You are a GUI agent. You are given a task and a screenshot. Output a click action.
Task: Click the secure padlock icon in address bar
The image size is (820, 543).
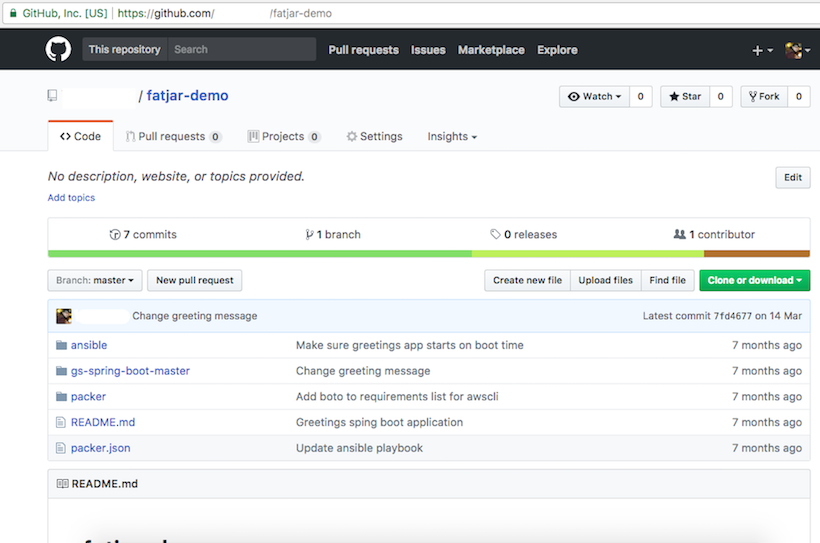pos(13,13)
